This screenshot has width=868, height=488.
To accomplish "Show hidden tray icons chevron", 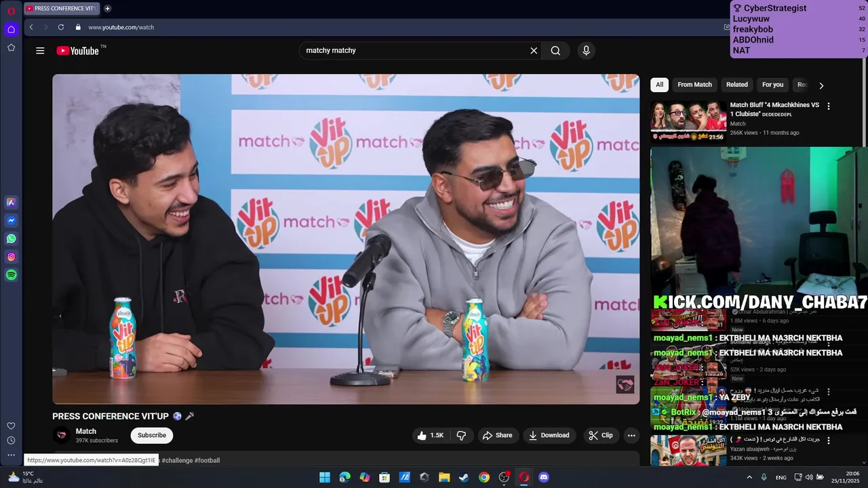I will pos(749,477).
